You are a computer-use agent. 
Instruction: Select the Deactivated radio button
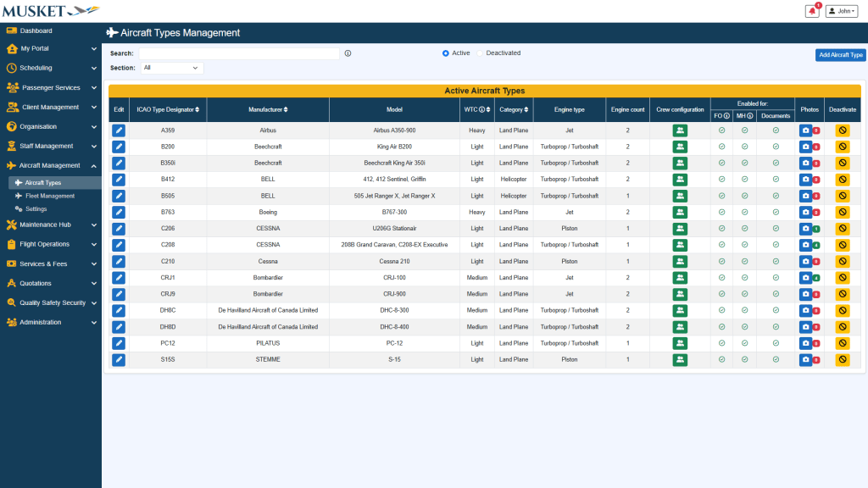480,53
